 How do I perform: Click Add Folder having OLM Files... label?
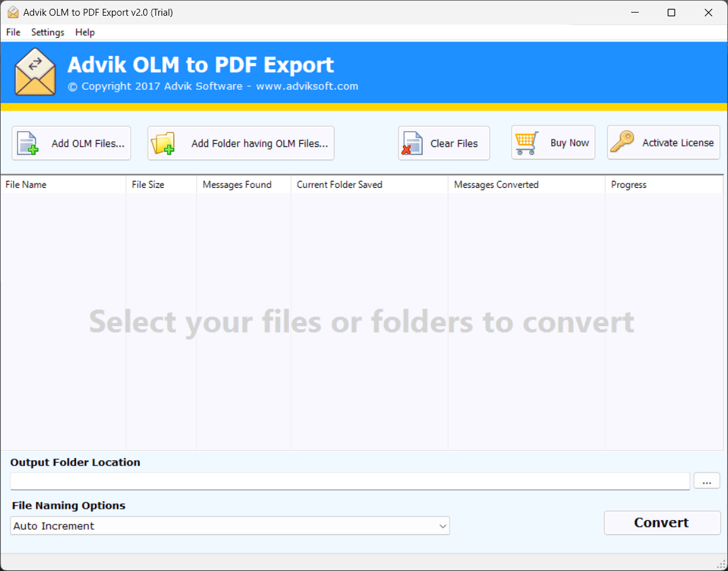point(260,143)
